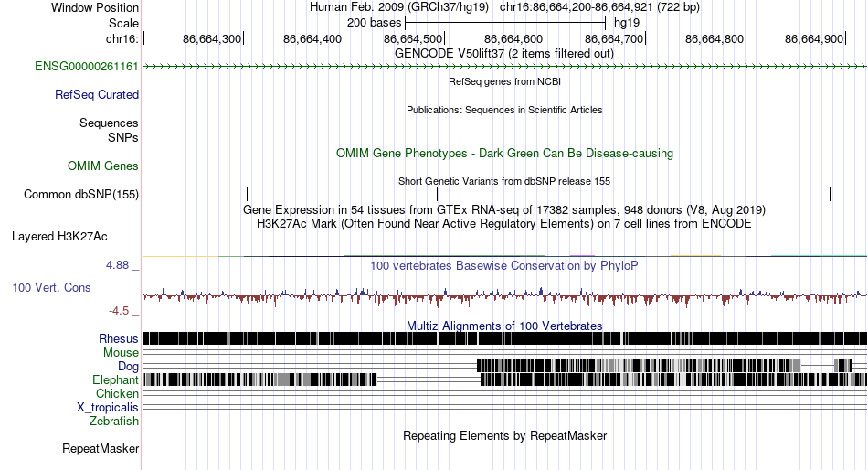This screenshot has width=868, height=470.
Task: Click 100 vertebrates Basewise Conservation by PhyloP title
Action: click(504, 265)
